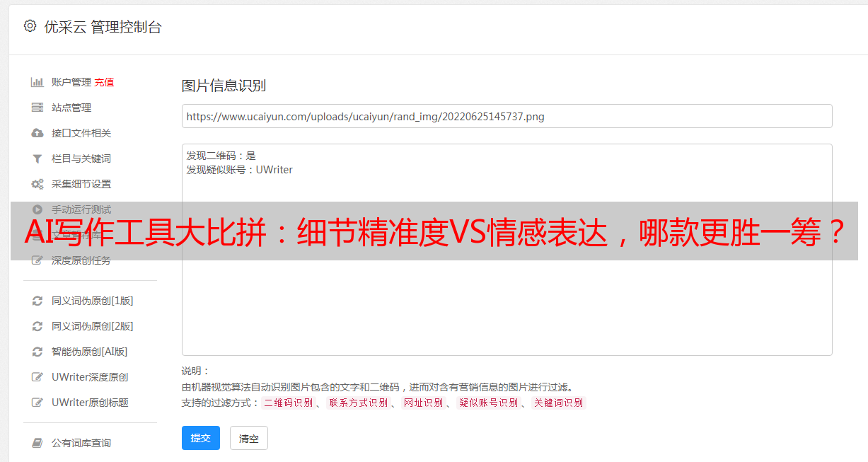868x462 pixels.
Task: Click the cloud upload icon for 接口文件相关
Action: [x=37, y=133]
